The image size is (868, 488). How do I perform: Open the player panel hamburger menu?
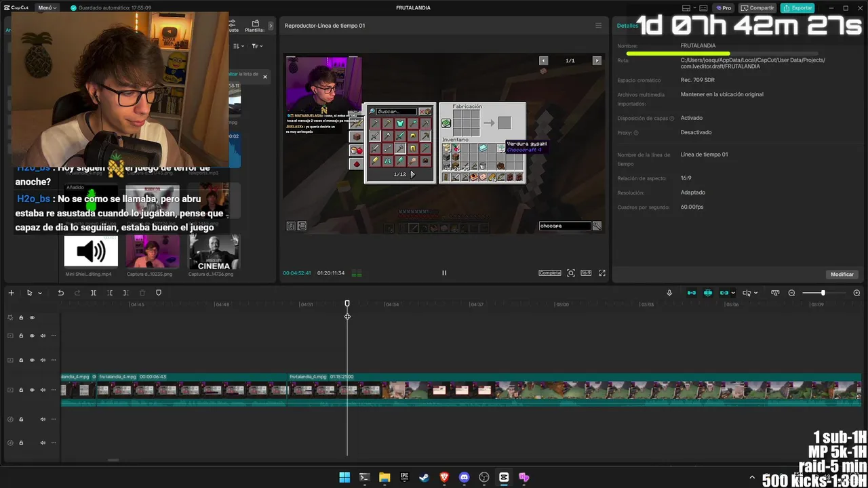pos(598,26)
